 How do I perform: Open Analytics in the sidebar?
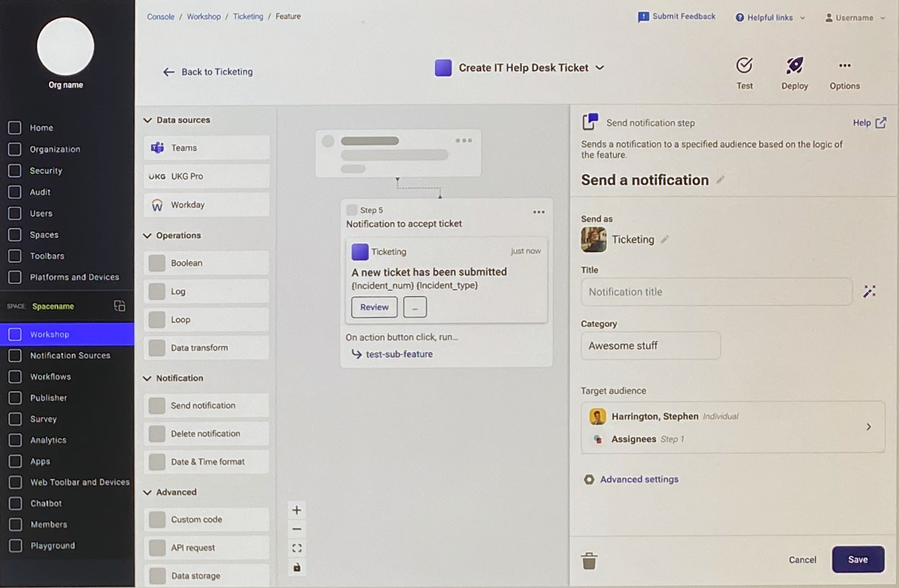48,440
